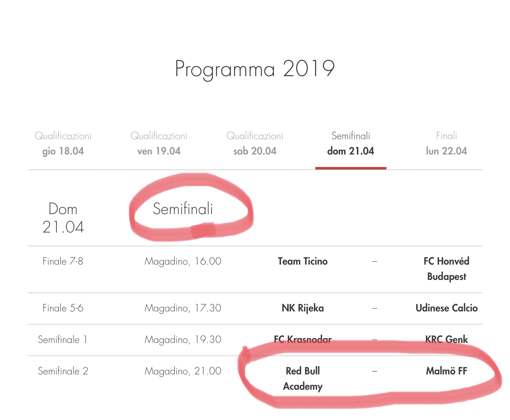Screen dimensions: 510x420
Task: Select NK Rijeka in the Finale 5-6 row
Action: coord(303,308)
